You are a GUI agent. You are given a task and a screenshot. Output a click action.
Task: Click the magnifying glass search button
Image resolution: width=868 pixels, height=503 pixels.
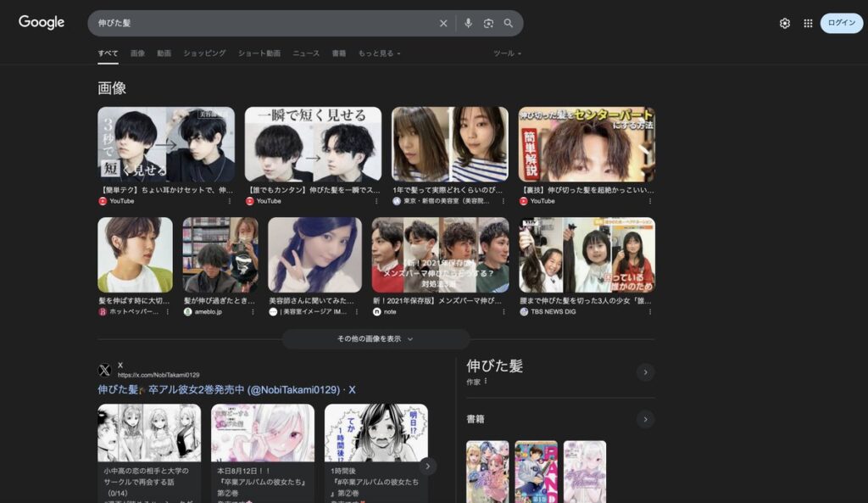(x=509, y=24)
